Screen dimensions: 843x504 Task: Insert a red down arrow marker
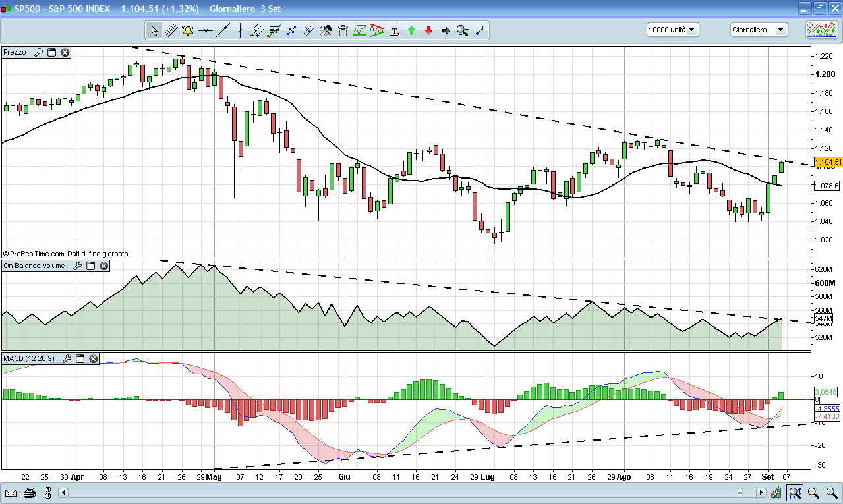click(x=428, y=30)
